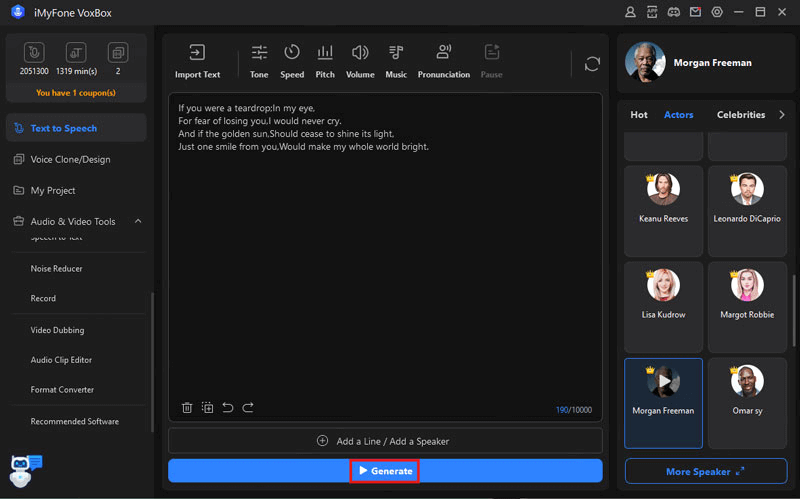
Task: Collapse the Audio & Video Tools section
Action: [138, 221]
